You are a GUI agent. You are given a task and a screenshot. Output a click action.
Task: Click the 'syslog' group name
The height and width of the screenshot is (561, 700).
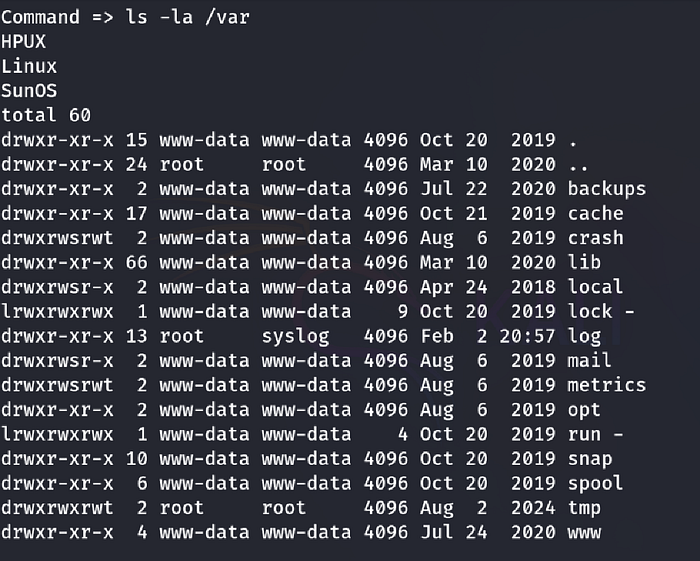pos(296,337)
